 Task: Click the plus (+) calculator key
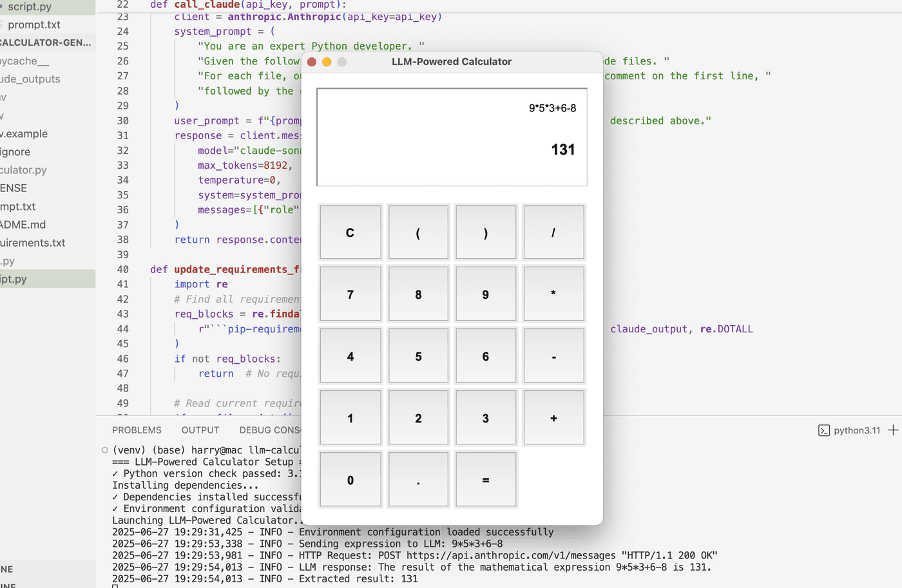(553, 418)
